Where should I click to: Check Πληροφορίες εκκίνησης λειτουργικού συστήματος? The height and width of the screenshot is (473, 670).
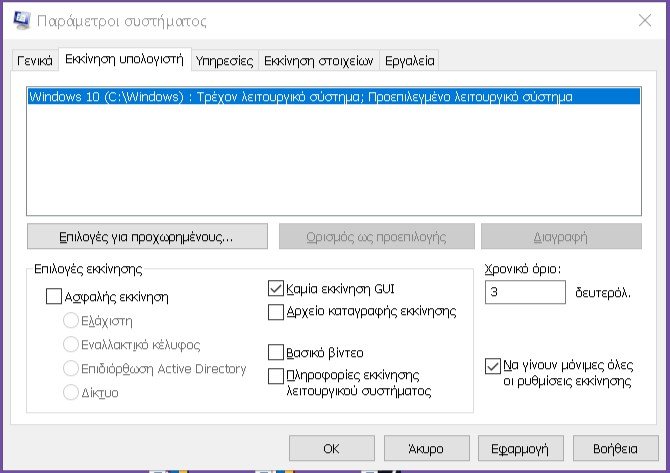coord(277,375)
